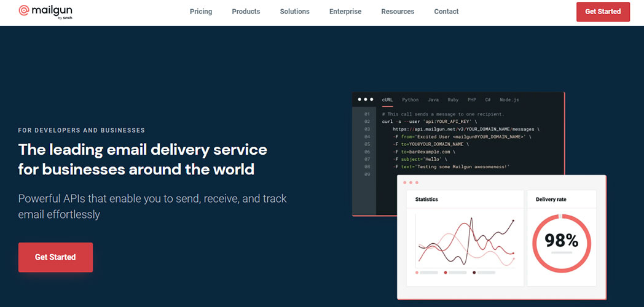This screenshot has width=644, height=307.
Task: Switch to the Ruby code tab
Action: pos(453,99)
